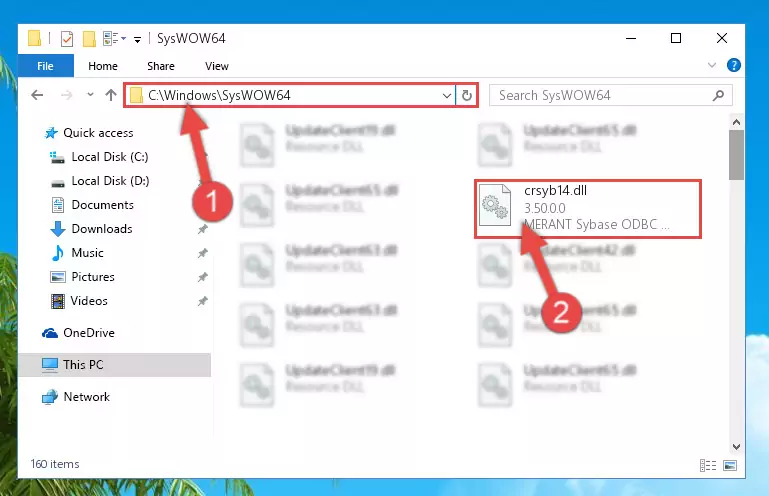769x496 pixels.
Task: Click the MERANT Sybase ODBC description
Action: pyautogui.click(x=596, y=225)
